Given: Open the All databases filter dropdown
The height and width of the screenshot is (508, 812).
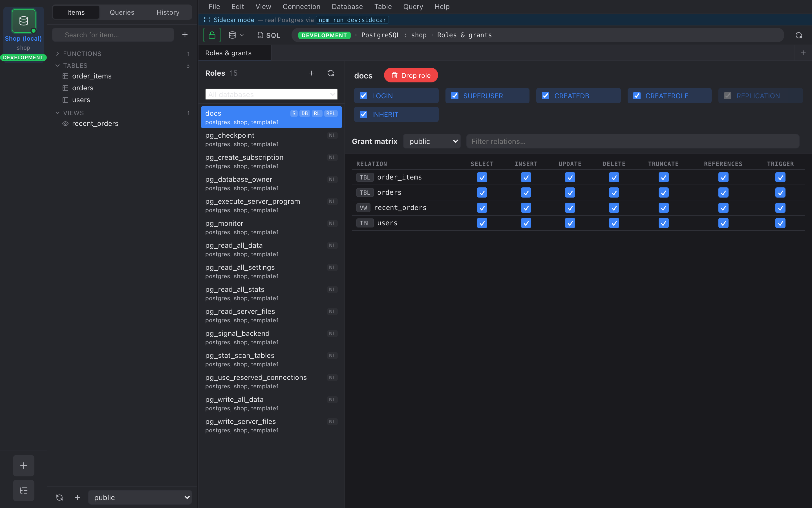Looking at the screenshot, I should point(271,95).
